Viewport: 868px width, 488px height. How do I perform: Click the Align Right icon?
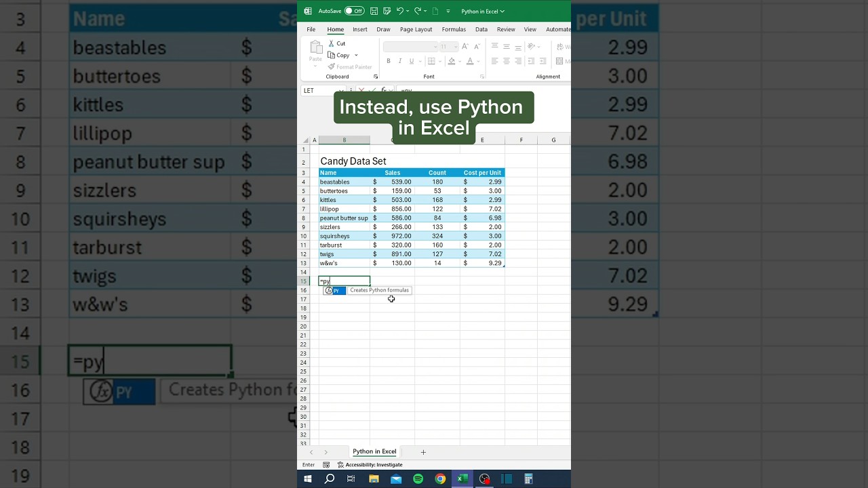tap(518, 61)
